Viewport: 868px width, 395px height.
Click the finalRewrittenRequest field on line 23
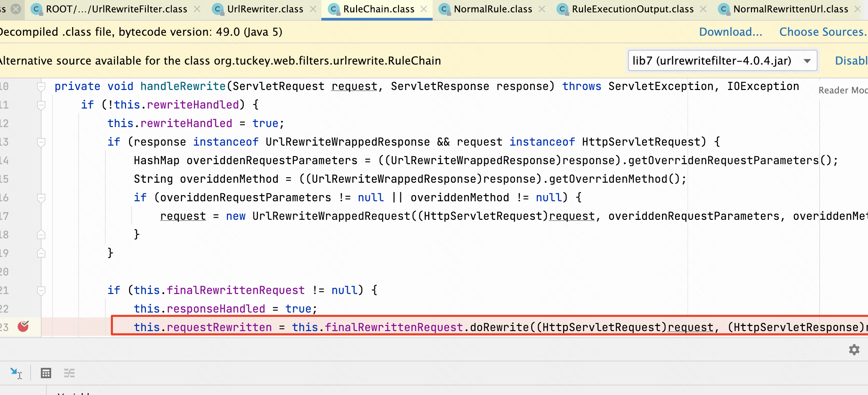(x=394, y=327)
